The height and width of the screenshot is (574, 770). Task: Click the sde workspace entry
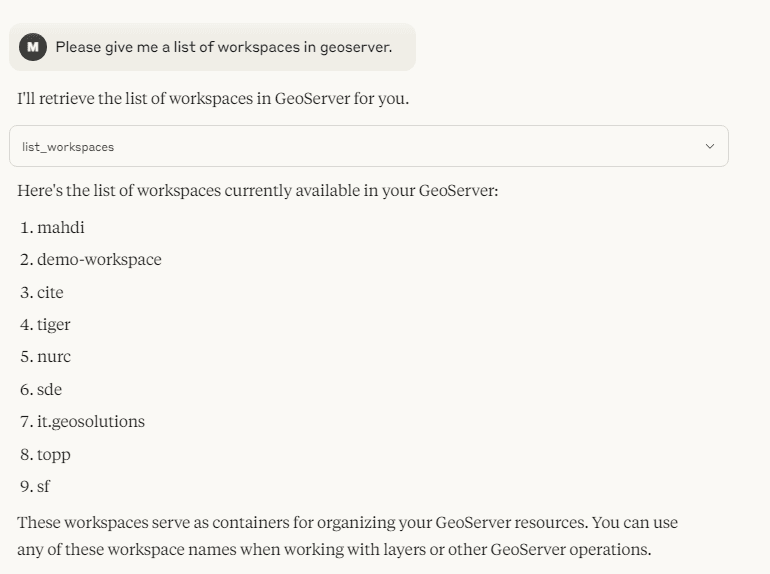[49, 389]
